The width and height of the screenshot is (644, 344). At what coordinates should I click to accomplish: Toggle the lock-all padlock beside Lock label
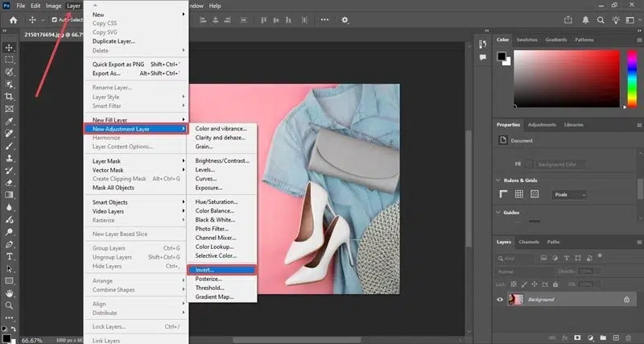pos(555,284)
